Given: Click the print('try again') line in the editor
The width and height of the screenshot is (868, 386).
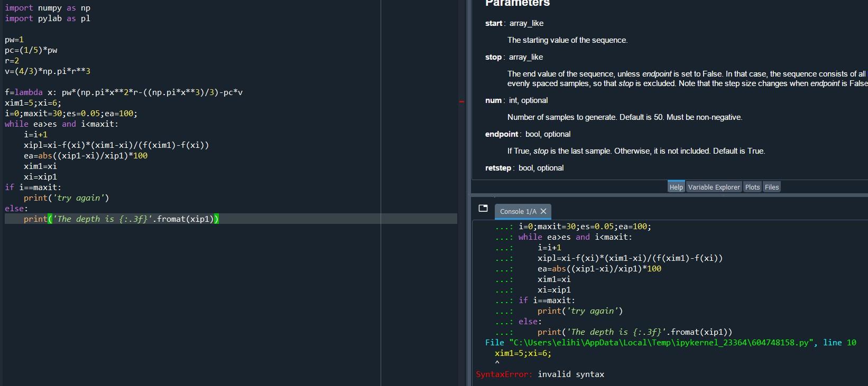Looking at the screenshot, I should pyautogui.click(x=67, y=198).
